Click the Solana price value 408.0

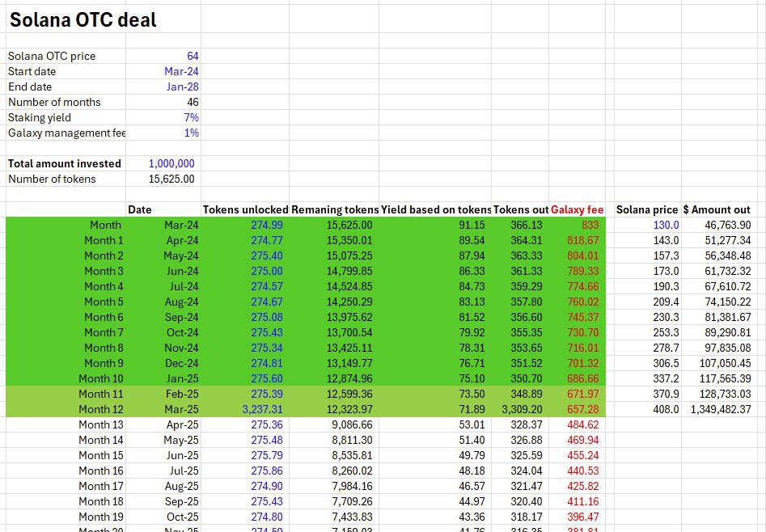coord(666,410)
